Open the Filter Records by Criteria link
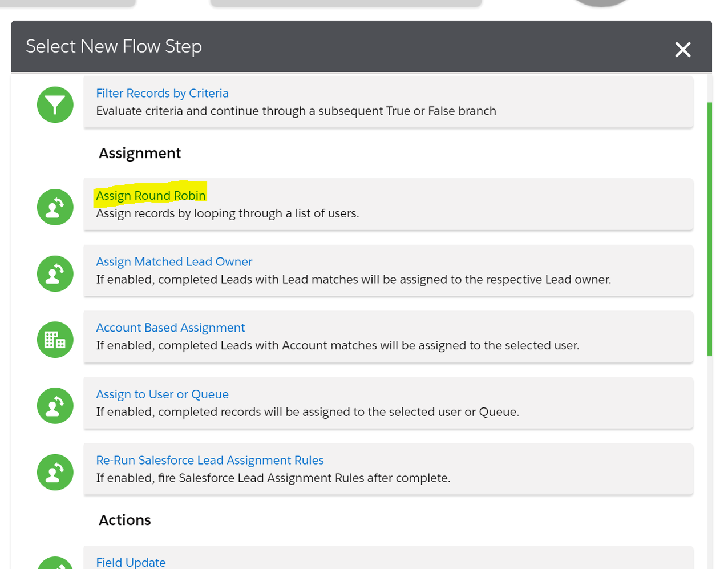This screenshot has height=569, width=728. click(x=162, y=93)
